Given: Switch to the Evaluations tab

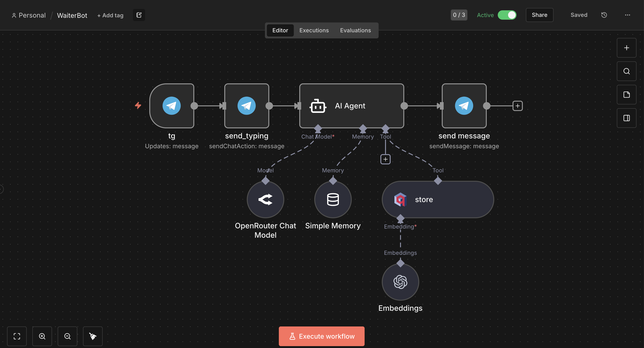Looking at the screenshot, I should click(x=355, y=30).
